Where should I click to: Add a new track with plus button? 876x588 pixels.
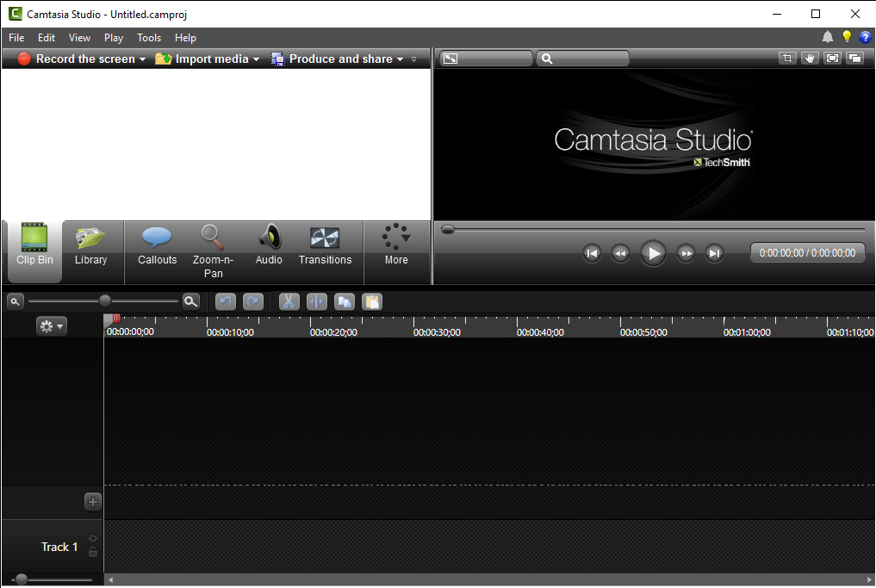[x=93, y=501]
